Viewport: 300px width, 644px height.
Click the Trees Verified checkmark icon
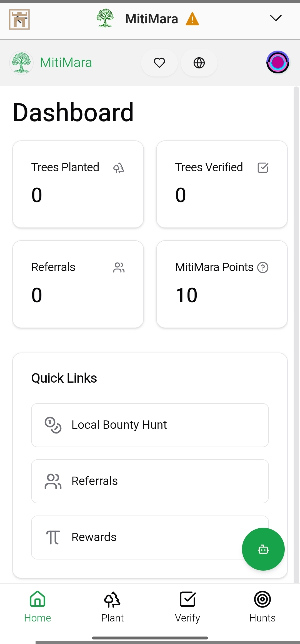tap(263, 168)
